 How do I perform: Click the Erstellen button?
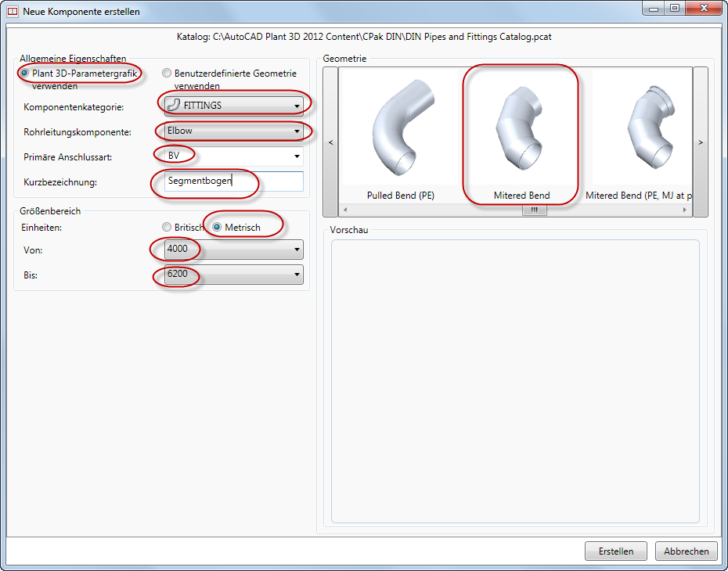[x=615, y=551]
